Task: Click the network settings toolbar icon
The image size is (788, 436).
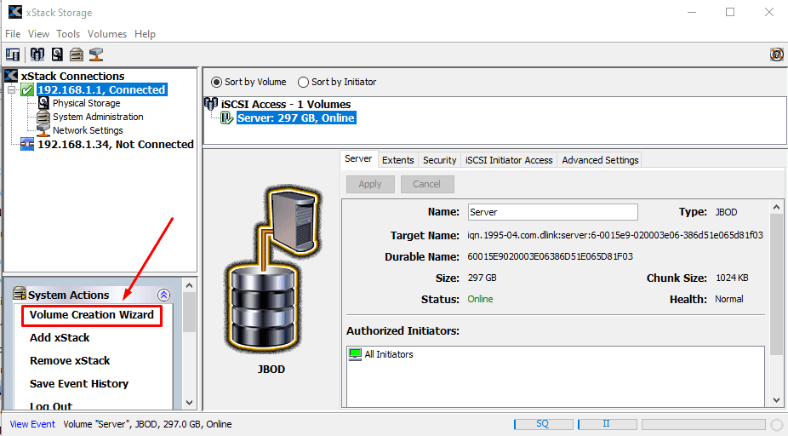Action: 96,54
